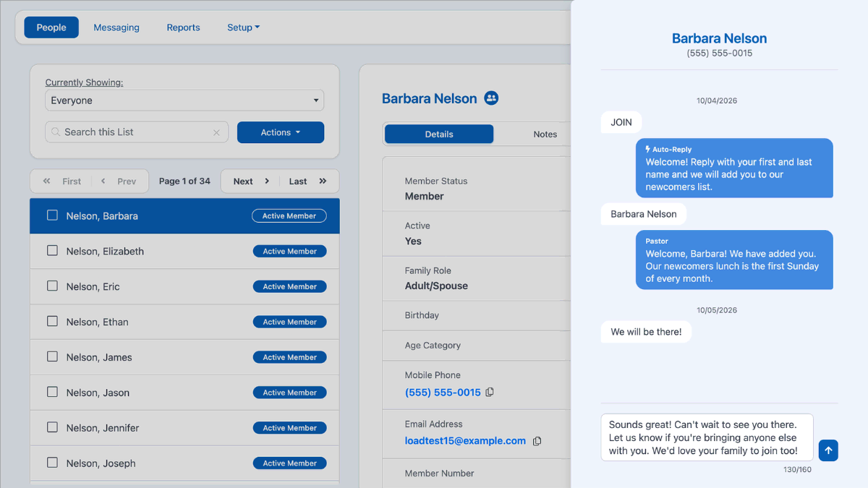Click the (555) 555-0015 phone link
Image resolution: width=868 pixels, height=488 pixels.
(443, 392)
